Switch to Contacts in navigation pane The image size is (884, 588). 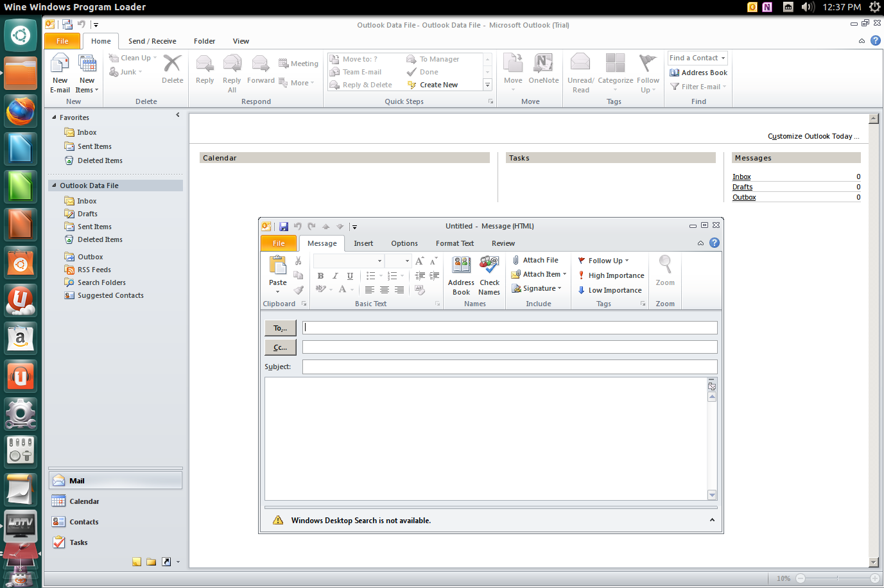116,522
